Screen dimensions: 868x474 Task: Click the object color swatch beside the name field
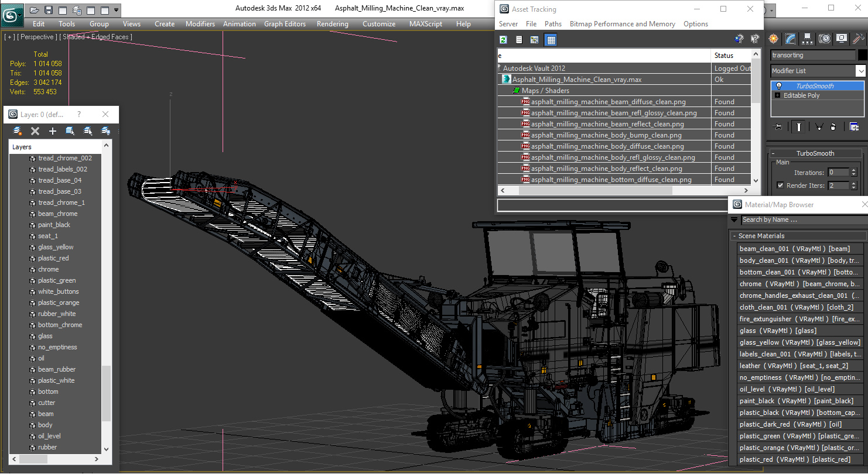(x=862, y=55)
